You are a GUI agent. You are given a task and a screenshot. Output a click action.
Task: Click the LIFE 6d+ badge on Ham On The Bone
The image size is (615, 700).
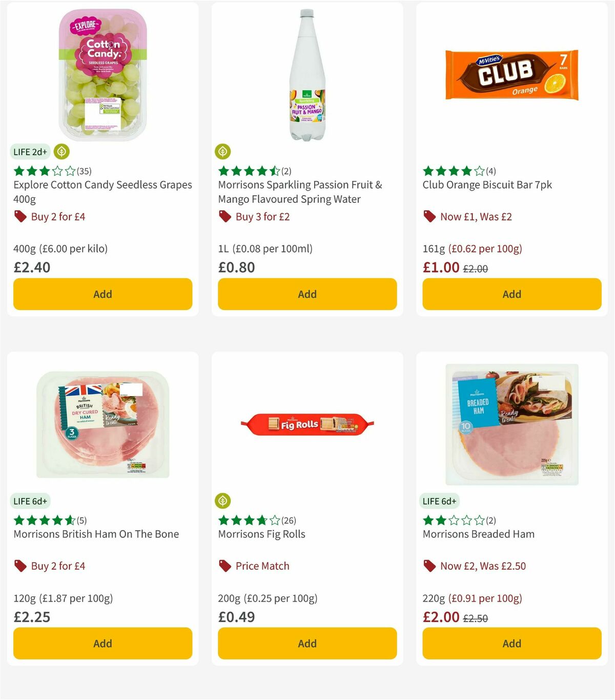click(31, 501)
